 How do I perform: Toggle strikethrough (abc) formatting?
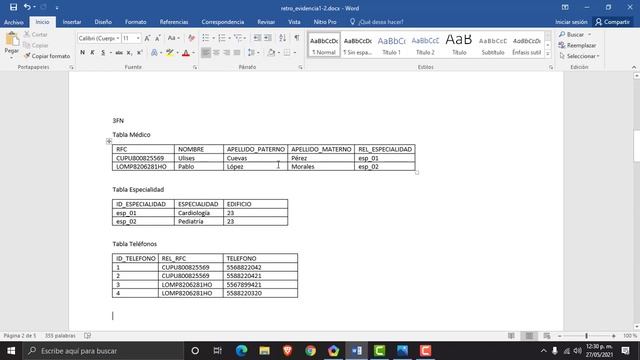119,52
